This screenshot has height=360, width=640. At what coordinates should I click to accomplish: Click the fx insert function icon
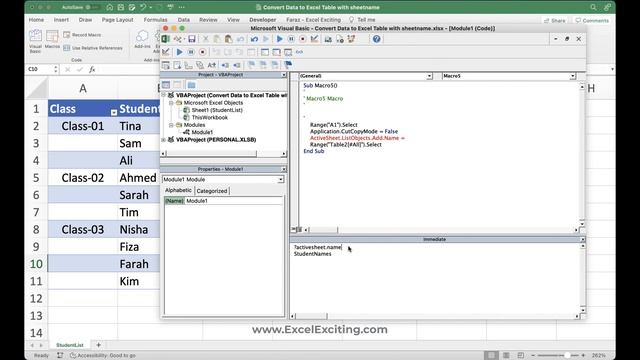[92, 69]
